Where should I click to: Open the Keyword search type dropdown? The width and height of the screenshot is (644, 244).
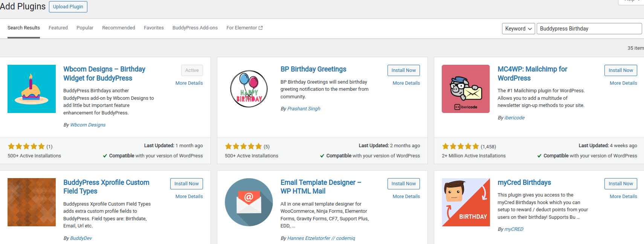click(x=518, y=29)
